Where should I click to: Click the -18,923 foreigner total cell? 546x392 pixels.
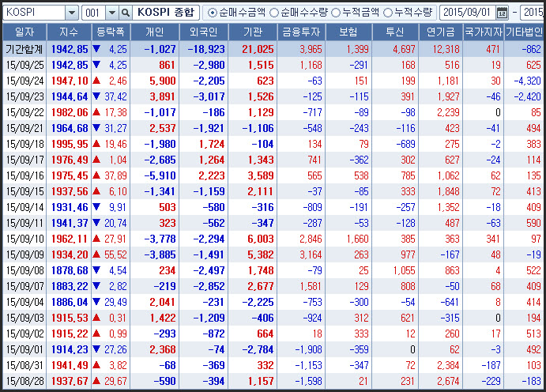pos(206,49)
